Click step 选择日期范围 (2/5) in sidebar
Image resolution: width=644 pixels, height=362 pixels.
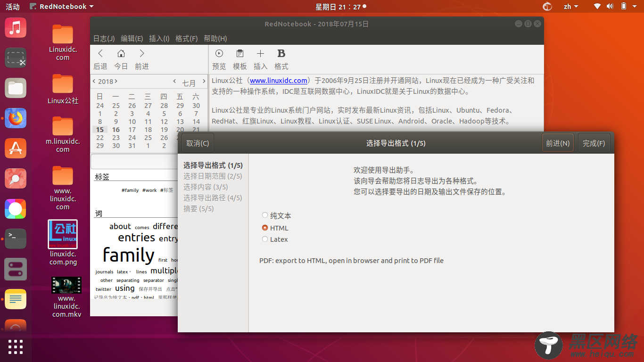point(213,176)
